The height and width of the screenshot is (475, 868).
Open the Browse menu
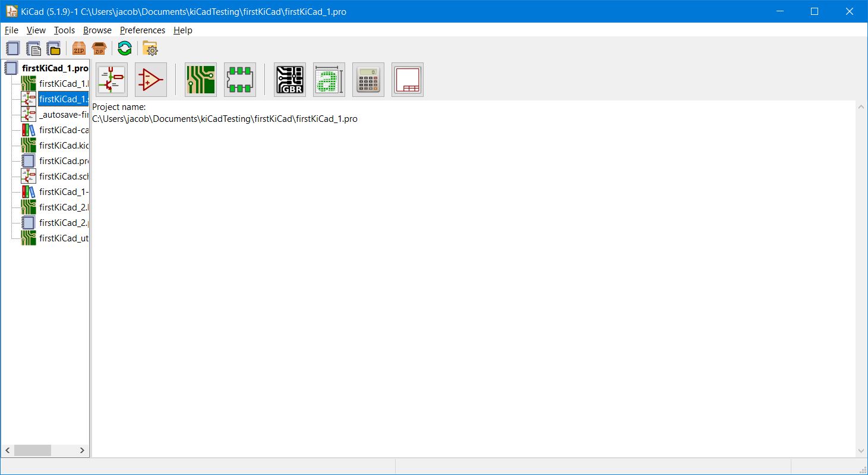(x=97, y=30)
